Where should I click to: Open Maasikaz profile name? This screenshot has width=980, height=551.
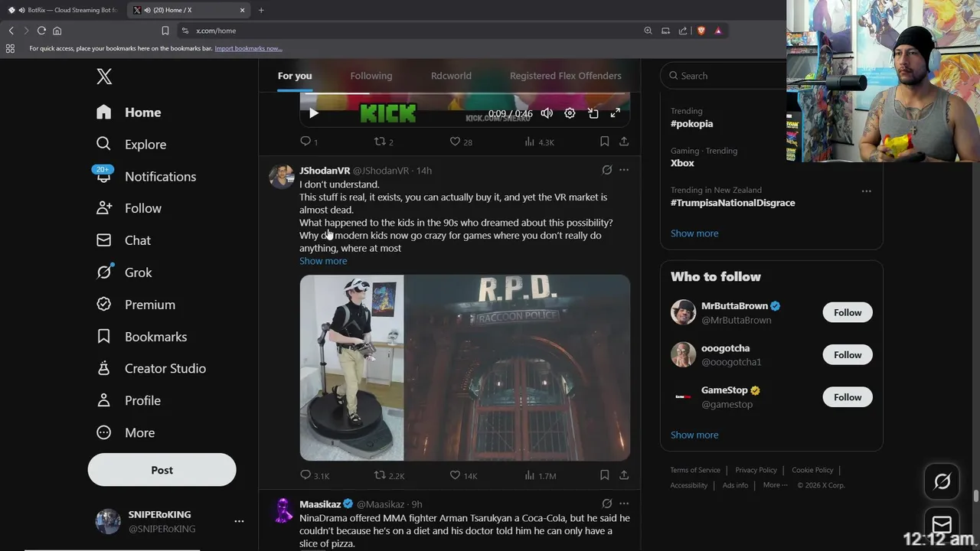click(320, 504)
